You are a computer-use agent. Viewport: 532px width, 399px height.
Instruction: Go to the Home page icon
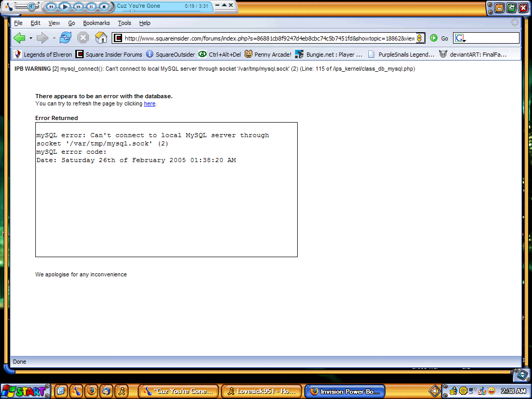click(x=101, y=37)
